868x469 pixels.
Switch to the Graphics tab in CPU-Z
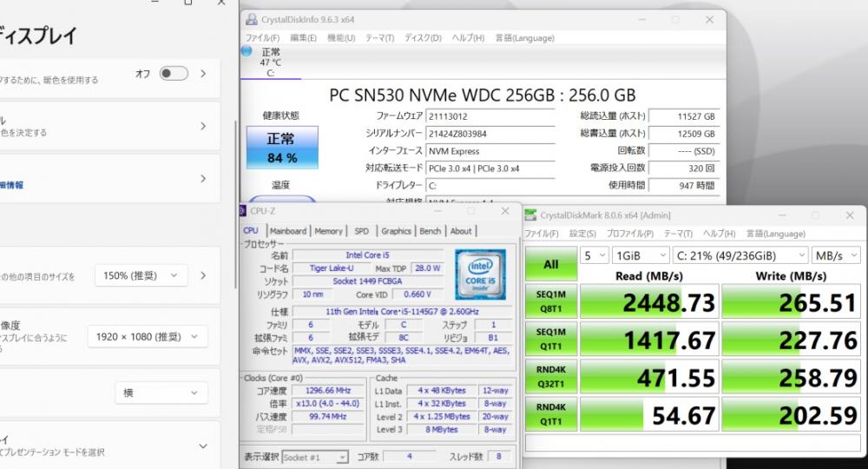point(396,231)
